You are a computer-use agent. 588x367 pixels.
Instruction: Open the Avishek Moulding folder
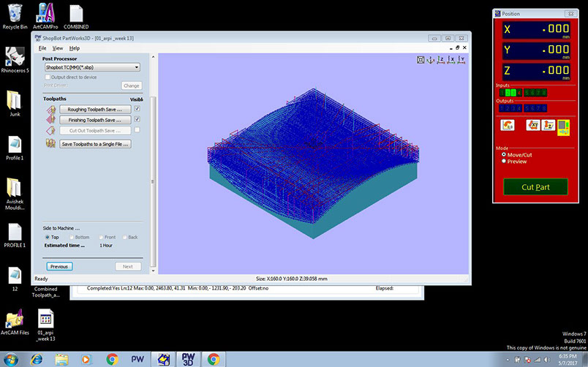tap(15, 193)
